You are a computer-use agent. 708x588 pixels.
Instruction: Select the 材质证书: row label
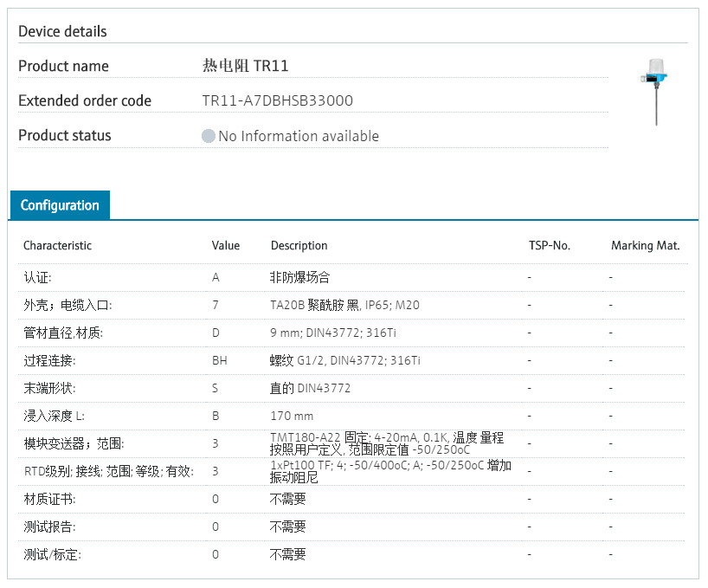(x=49, y=499)
